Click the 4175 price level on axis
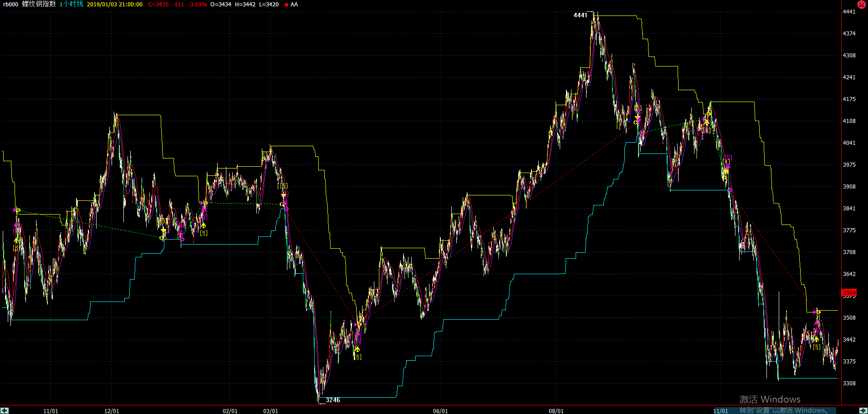 (849, 99)
